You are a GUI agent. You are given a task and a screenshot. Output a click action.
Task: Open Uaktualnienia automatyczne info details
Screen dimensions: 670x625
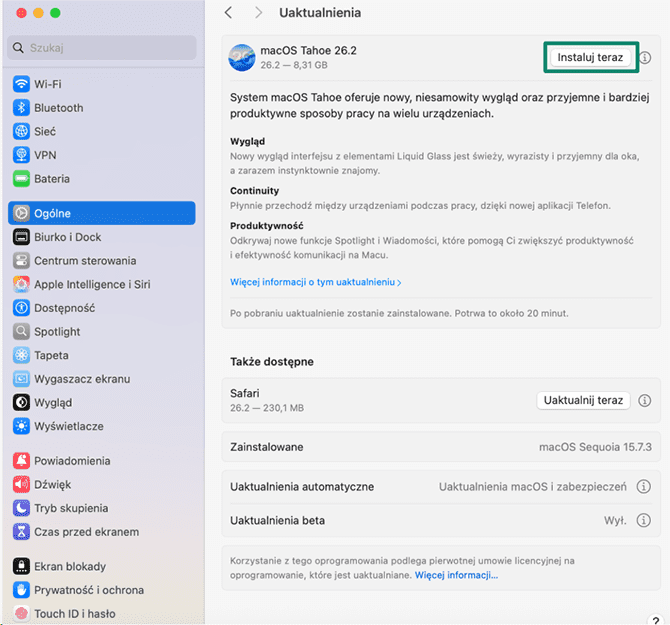[x=645, y=487]
